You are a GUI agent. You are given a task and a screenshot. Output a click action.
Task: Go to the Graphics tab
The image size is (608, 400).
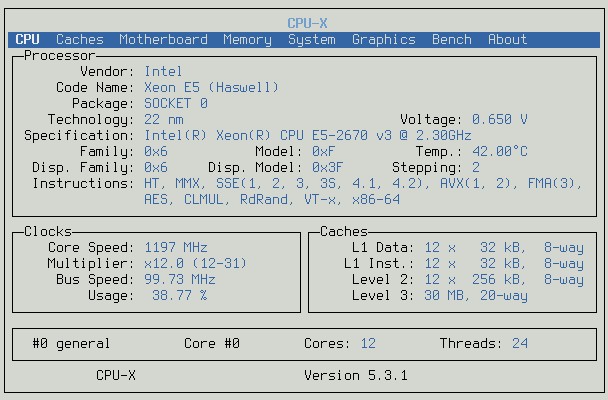(383, 40)
